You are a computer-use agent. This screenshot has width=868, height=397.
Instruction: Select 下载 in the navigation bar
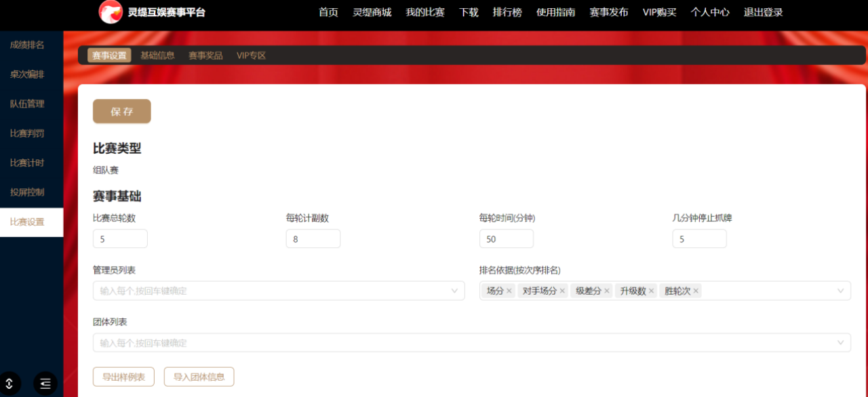(x=469, y=12)
